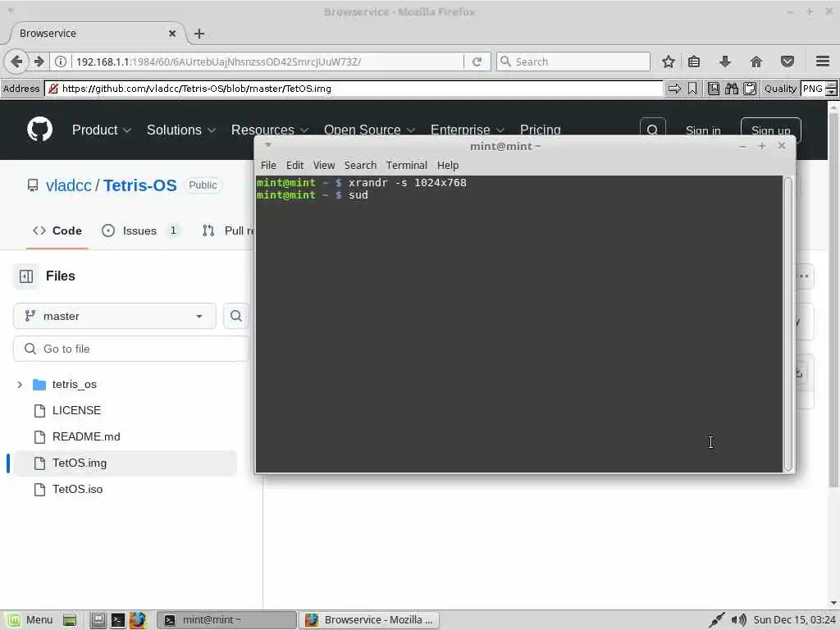The image size is (840, 630).
Task: Open Product dropdown in GitHub header
Action: click(102, 130)
